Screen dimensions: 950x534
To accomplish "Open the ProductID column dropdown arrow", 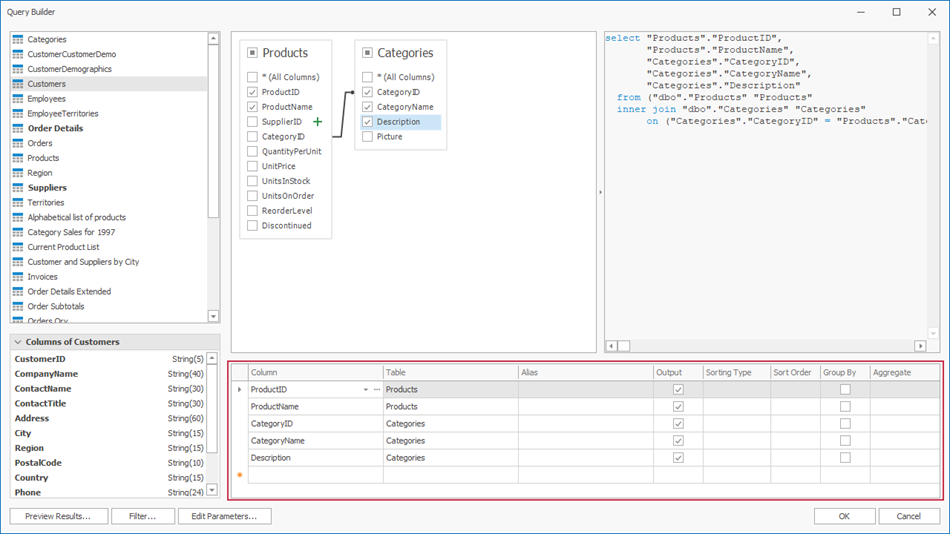I will tap(366, 390).
